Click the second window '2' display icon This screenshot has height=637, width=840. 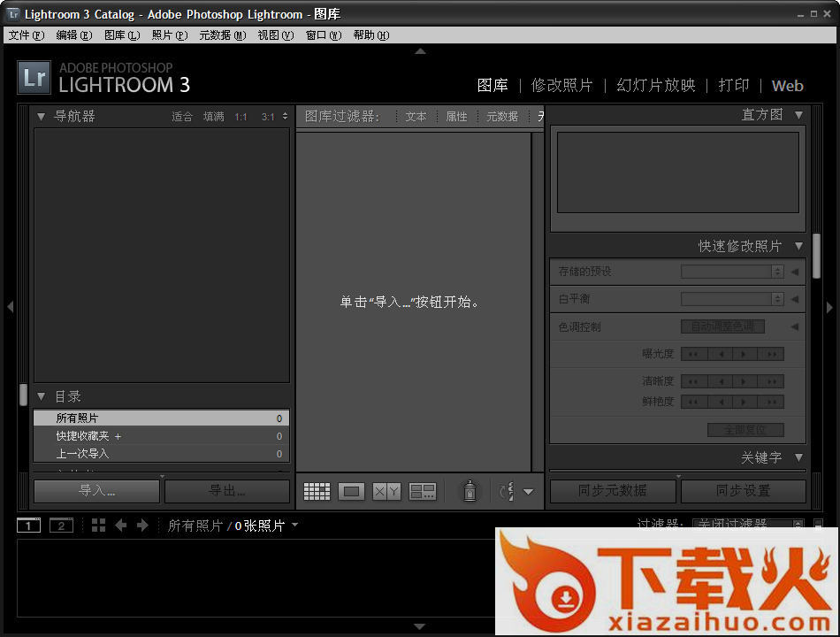pos(61,526)
